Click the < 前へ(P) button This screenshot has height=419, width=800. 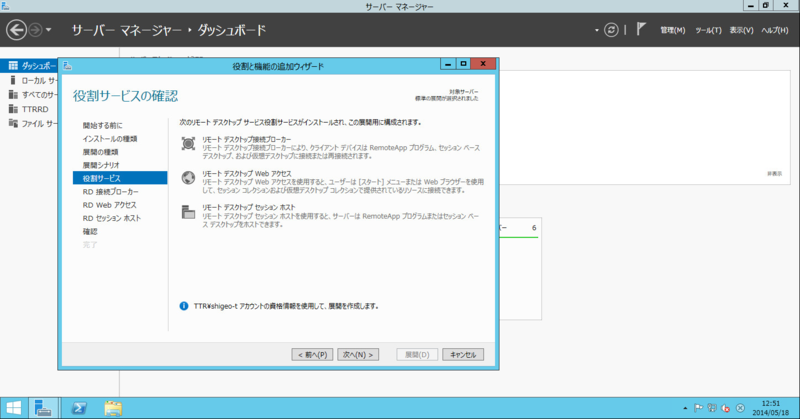point(312,354)
